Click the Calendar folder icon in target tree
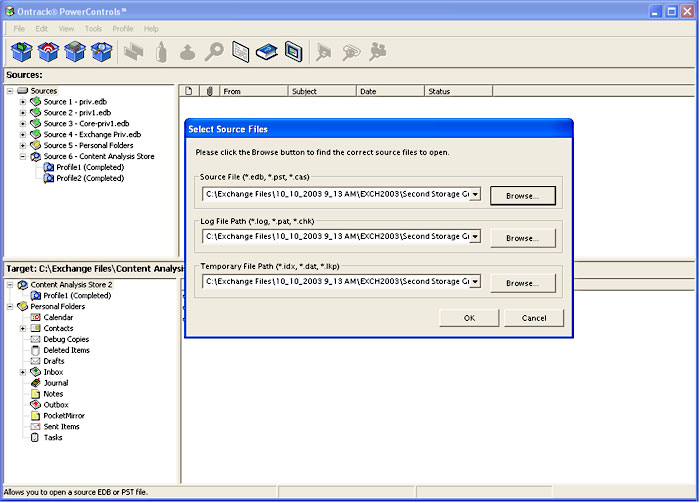Image resolution: width=700 pixels, height=503 pixels. pyautogui.click(x=35, y=317)
